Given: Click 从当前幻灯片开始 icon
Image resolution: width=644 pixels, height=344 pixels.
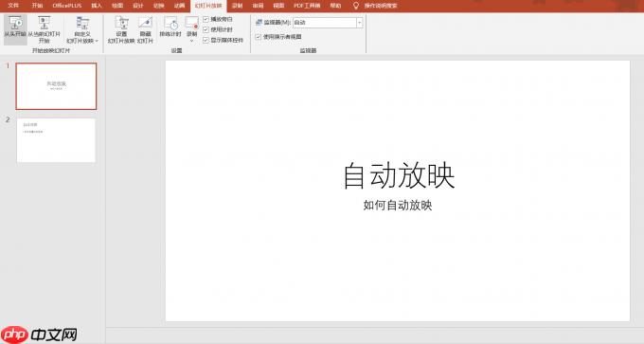Looking at the screenshot, I should [x=44, y=23].
